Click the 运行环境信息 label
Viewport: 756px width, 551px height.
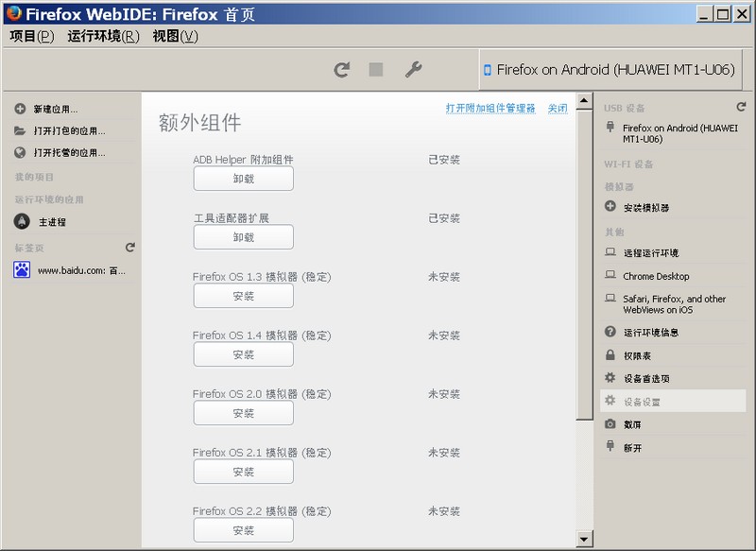point(651,333)
